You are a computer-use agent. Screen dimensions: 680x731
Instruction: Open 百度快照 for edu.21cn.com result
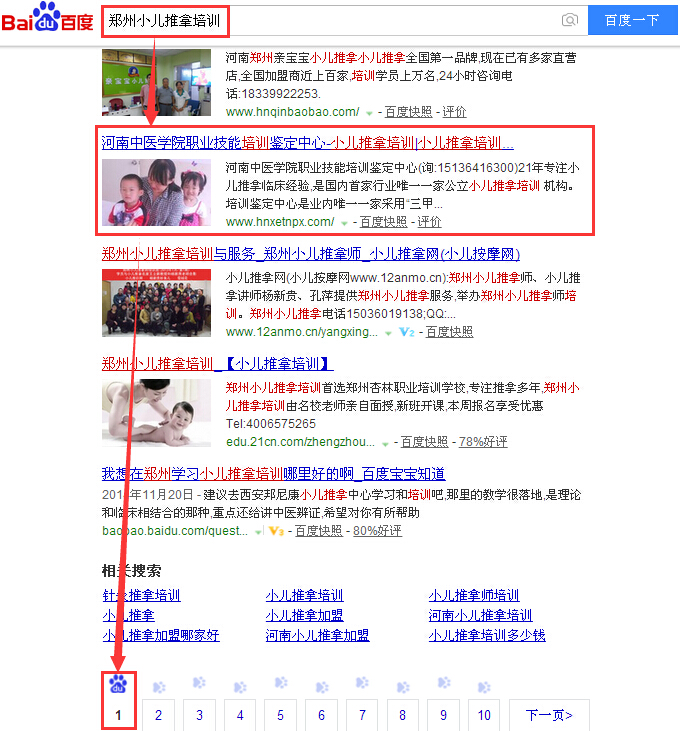tap(424, 442)
